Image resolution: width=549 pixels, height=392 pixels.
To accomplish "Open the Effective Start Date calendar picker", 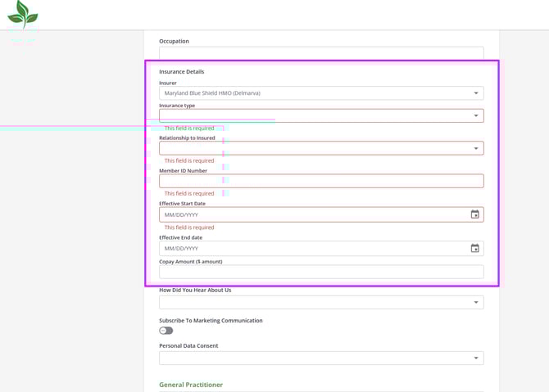I will (474, 214).
